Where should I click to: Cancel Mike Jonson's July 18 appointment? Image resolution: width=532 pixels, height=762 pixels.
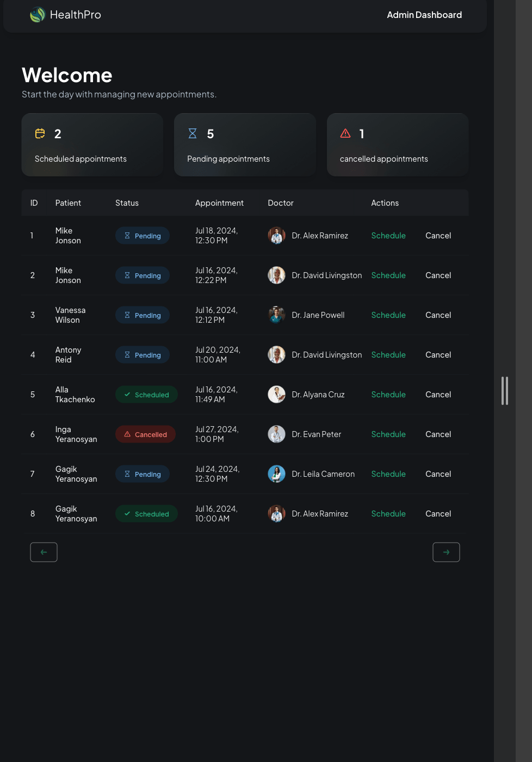point(438,235)
